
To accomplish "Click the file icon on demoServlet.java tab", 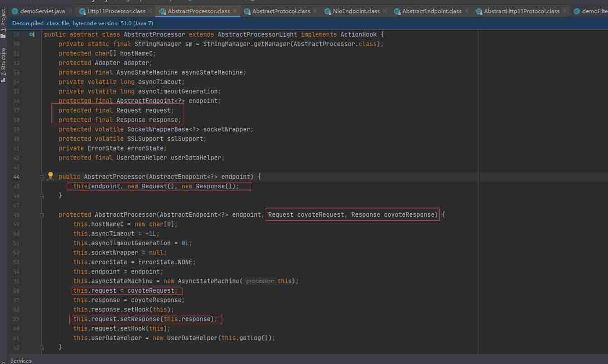I will [x=15, y=11].
